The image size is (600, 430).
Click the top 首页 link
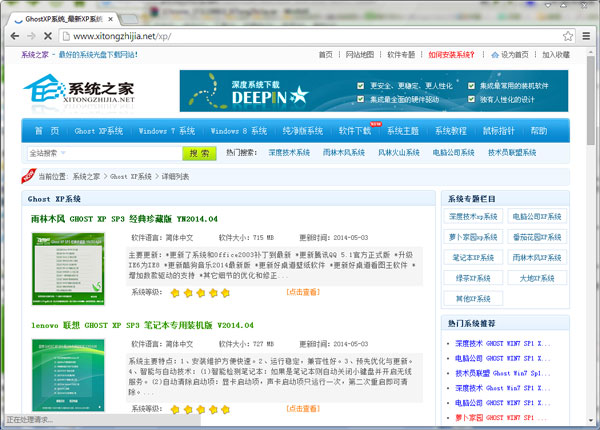click(326, 55)
